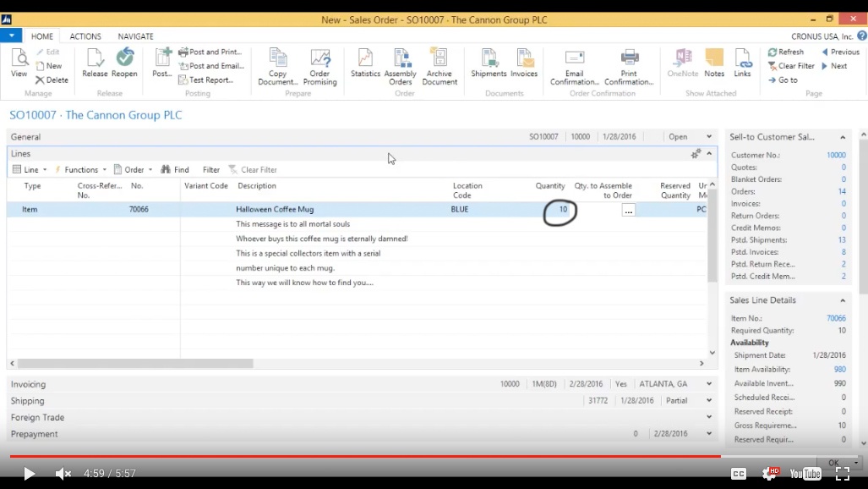Open Links
Screen dimensions: 868x489
[x=742, y=63]
